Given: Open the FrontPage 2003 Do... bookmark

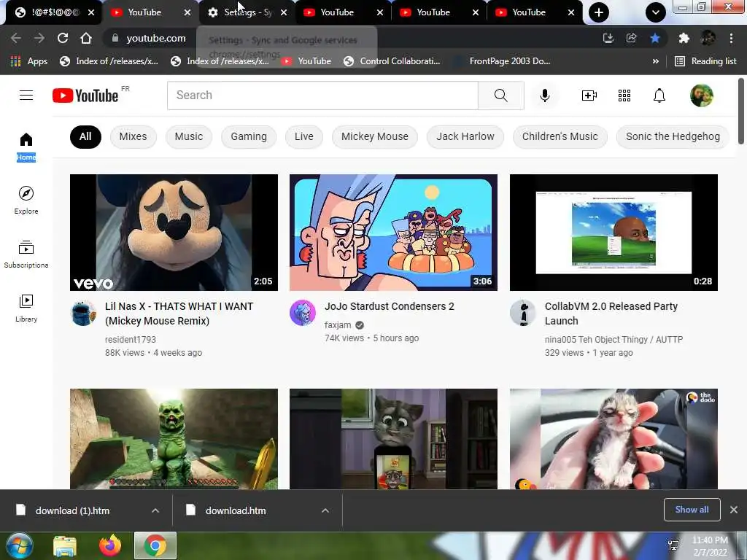Looking at the screenshot, I should (503, 61).
